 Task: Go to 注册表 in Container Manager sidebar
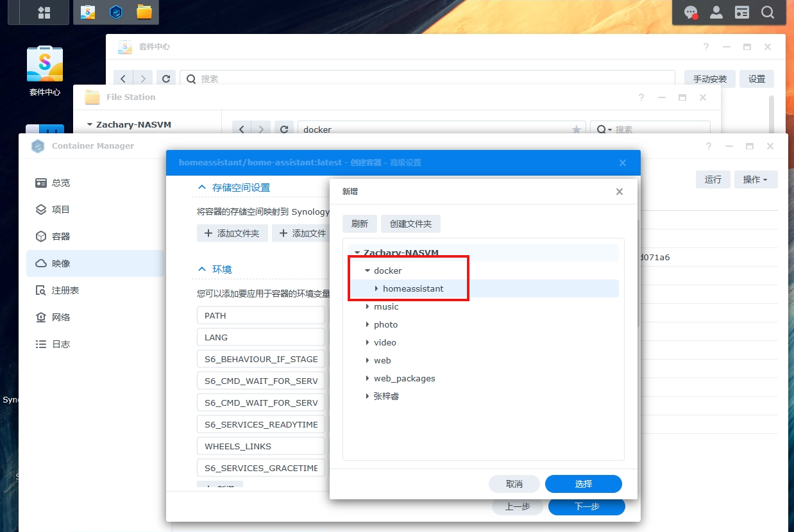[x=95, y=290]
